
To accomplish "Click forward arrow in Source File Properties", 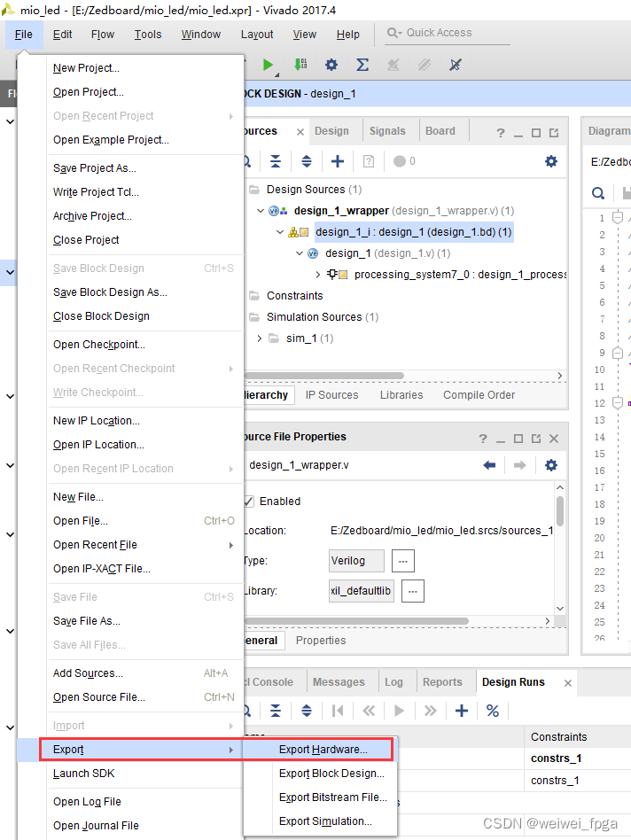I will [x=519, y=465].
